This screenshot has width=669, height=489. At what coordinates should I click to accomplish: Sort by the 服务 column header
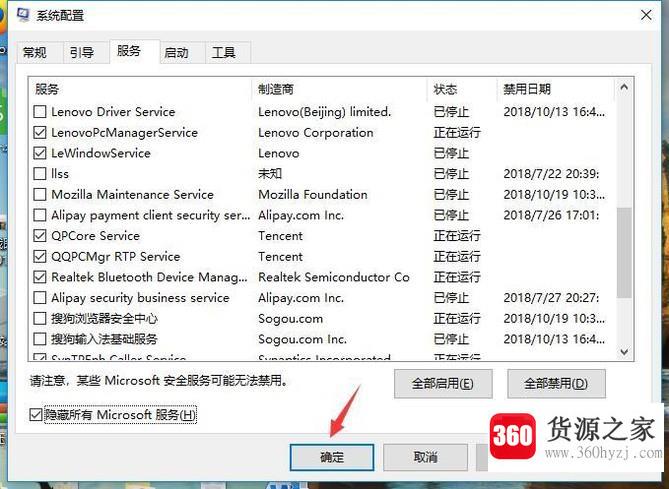coord(140,89)
